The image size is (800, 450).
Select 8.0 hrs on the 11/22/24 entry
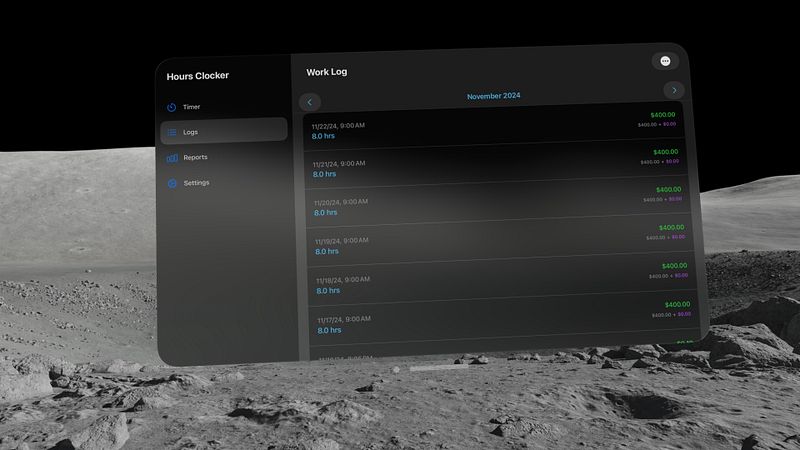(x=323, y=136)
